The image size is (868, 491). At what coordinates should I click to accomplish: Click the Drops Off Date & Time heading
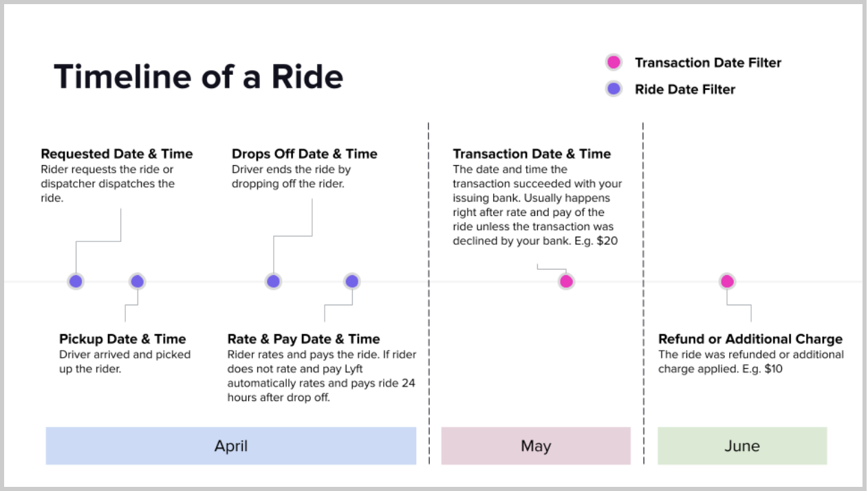[305, 153]
